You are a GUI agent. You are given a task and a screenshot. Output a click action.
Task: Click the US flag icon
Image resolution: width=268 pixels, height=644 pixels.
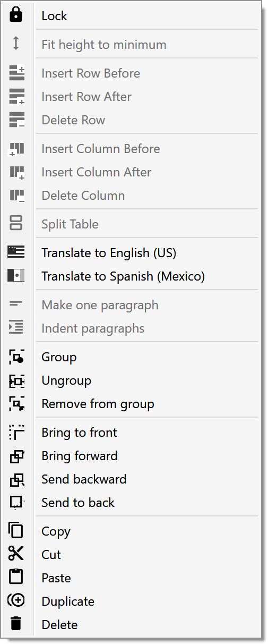point(16,252)
